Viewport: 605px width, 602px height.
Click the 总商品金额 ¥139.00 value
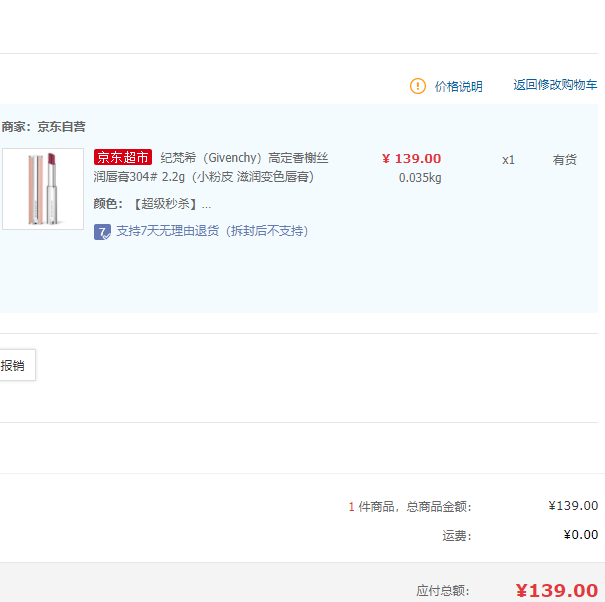573,506
